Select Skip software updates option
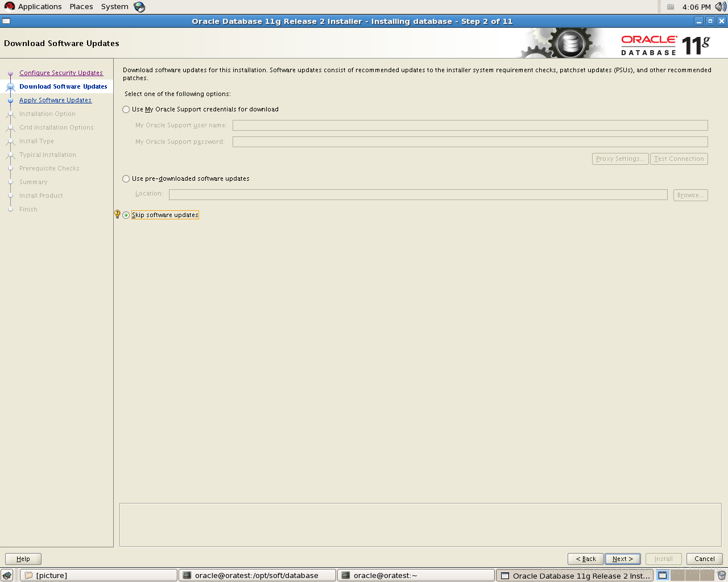Viewport: 728px width, 582px height. point(126,215)
